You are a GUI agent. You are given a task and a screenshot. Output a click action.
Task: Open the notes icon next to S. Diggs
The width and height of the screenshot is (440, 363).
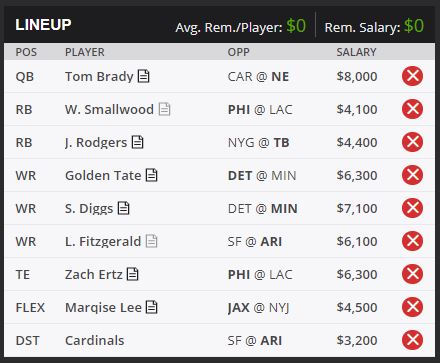(x=124, y=208)
